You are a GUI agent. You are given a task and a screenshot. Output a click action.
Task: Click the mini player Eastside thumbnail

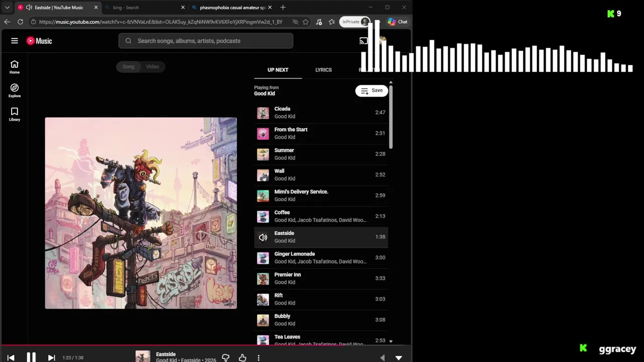click(143, 356)
